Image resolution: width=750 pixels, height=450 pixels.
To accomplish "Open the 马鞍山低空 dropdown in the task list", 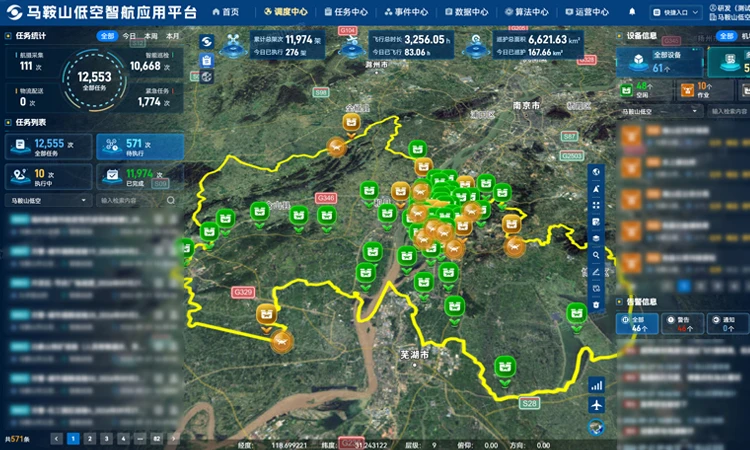I will point(48,200).
